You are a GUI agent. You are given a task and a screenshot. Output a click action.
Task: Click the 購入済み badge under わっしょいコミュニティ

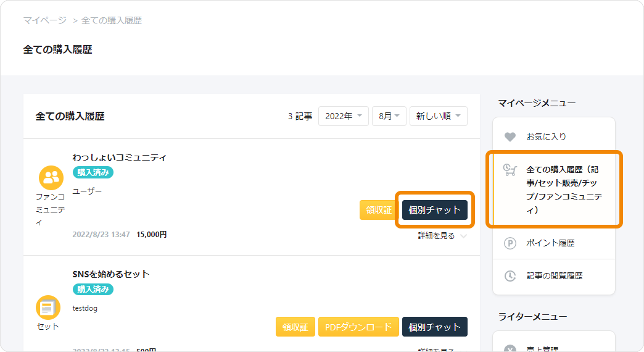coord(93,172)
